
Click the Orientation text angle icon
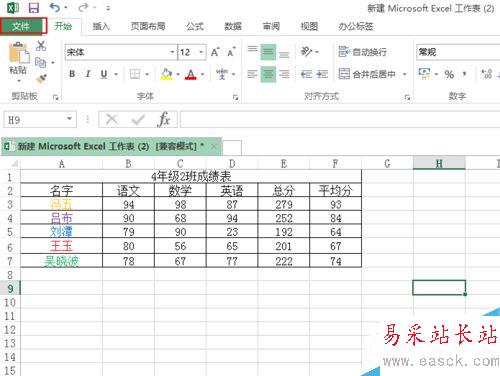(x=306, y=52)
